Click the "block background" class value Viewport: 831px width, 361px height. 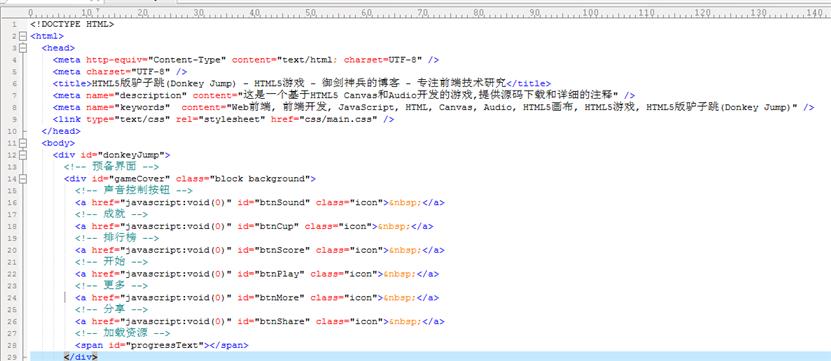tap(260, 179)
